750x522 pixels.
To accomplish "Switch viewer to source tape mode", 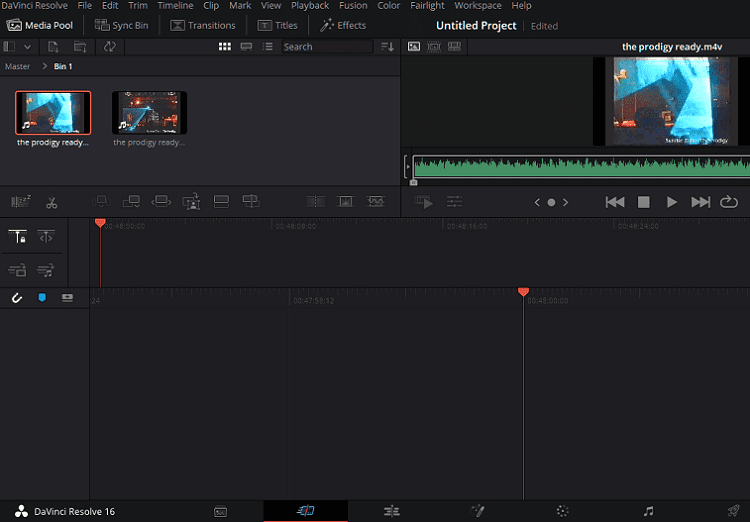I will (434, 46).
